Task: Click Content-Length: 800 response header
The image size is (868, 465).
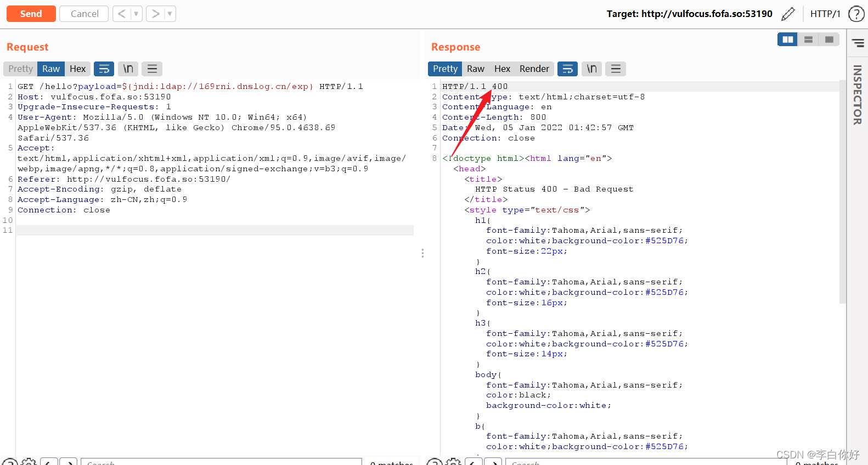Action: tap(494, 117)
